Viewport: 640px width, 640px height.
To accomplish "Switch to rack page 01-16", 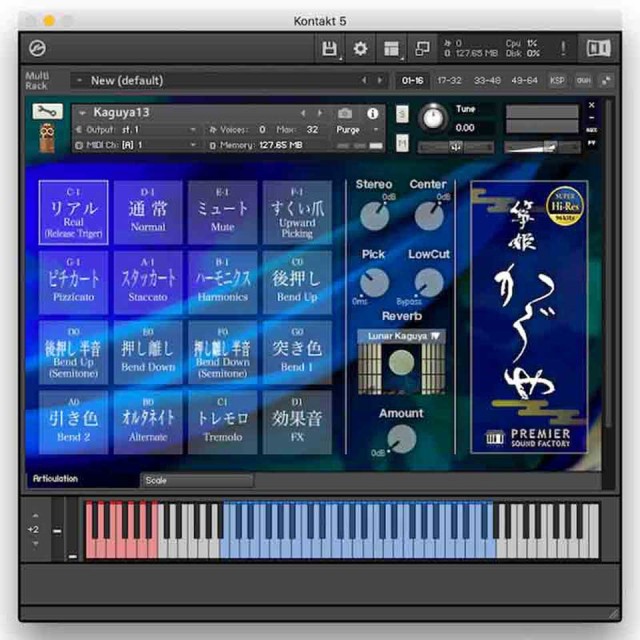I will [412, 80].
